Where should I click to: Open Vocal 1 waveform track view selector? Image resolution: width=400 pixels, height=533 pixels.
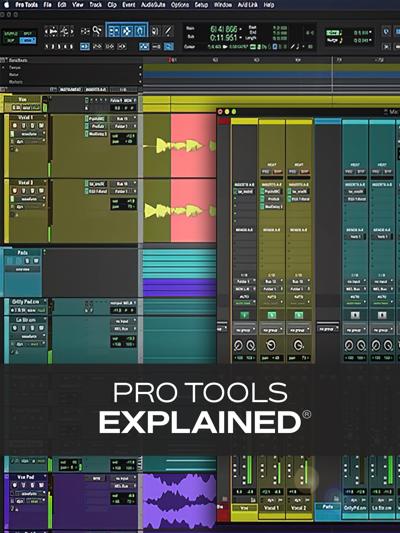coord(29,134)
